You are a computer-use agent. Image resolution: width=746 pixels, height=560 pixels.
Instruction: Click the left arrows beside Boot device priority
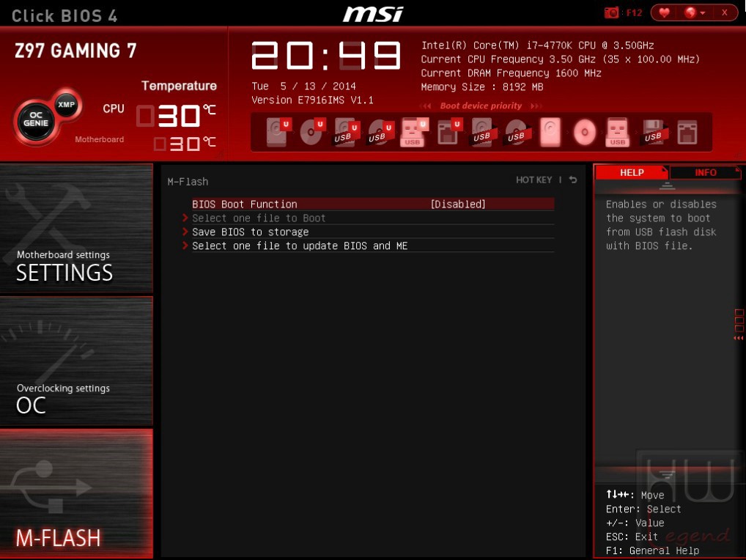tap(426, 106)
